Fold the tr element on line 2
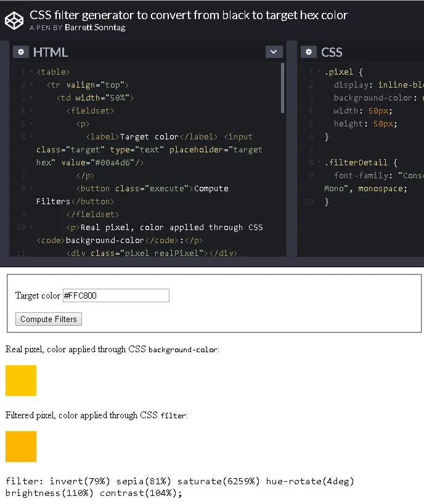Screen dimensions: 424x504 click(x=31, y=85)
